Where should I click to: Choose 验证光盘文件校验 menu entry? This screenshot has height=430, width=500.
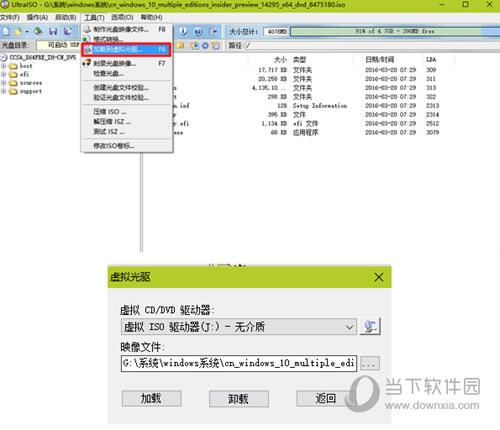[127, 97]
